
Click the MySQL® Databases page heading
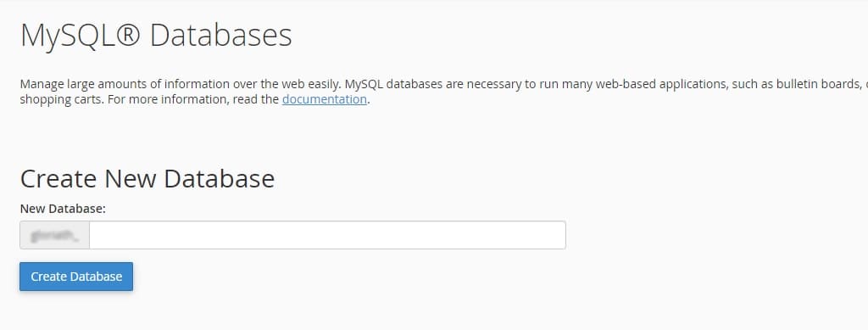click(156, 36)
